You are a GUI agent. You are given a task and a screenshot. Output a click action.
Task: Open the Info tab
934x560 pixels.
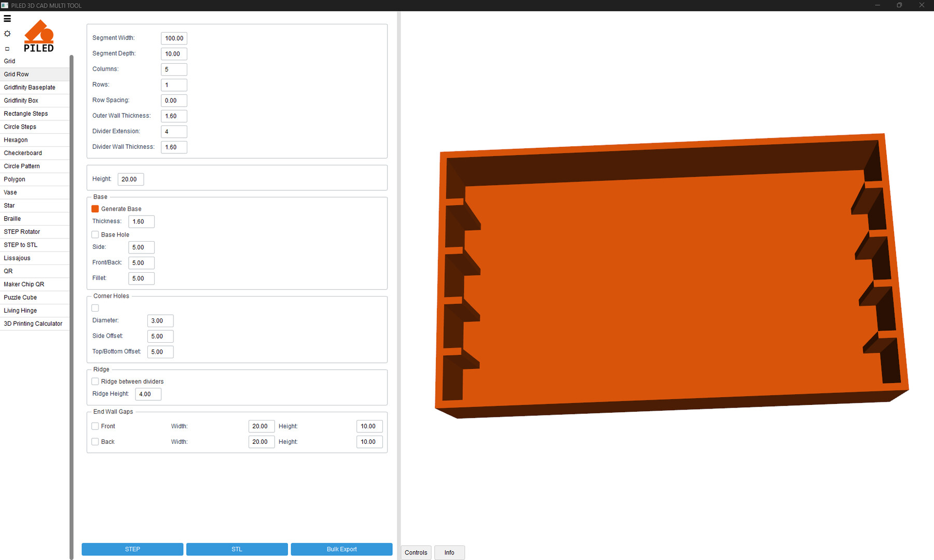point(449,553)
